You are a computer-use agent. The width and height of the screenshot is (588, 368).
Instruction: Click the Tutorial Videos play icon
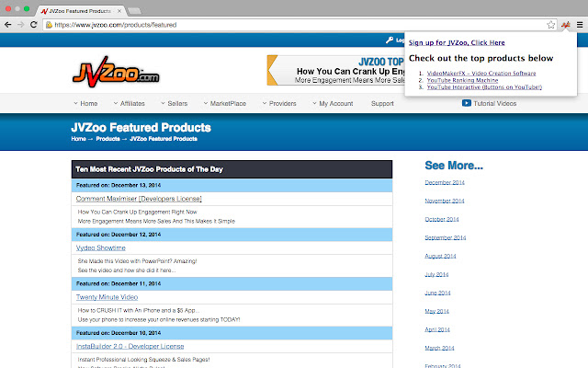click(x=467, y=103)
